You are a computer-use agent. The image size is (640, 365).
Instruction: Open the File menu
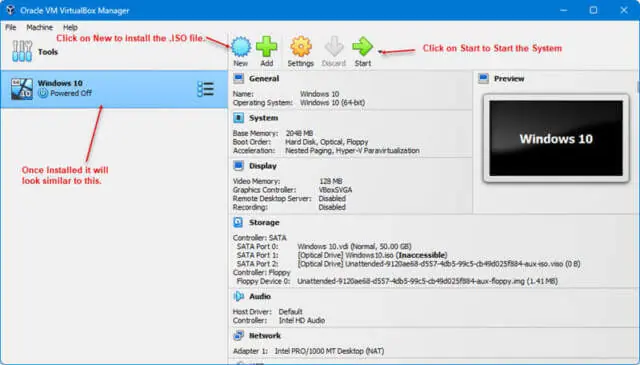11,27
